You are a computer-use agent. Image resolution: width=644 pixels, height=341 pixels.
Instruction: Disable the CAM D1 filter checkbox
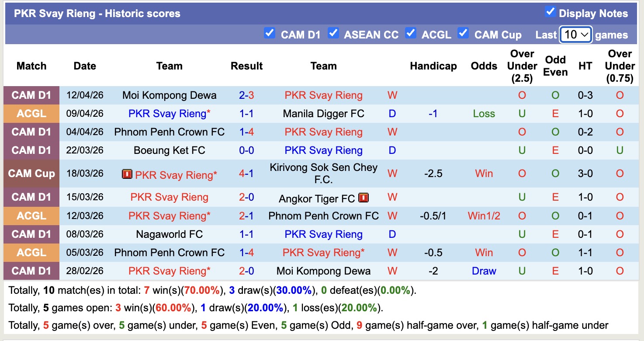coord(270,32)
